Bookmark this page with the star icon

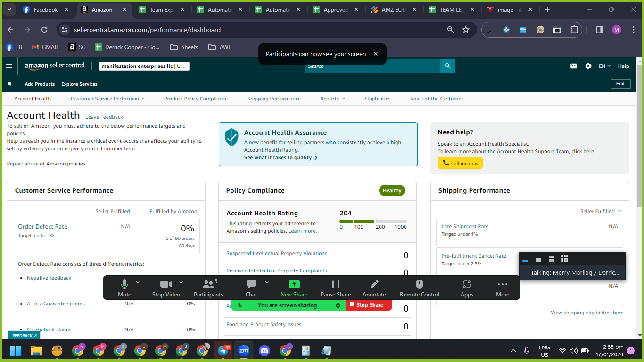pyautogui.click(x=466, y=30)
